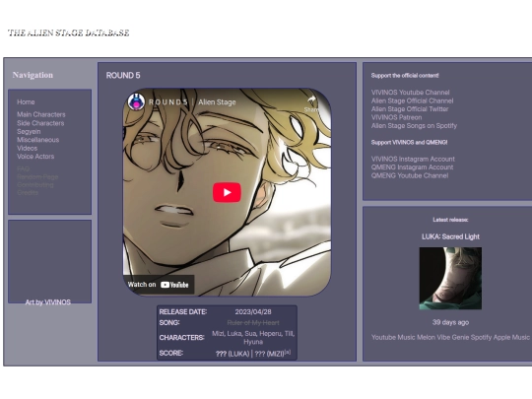Open Videos navigation link
Image resolution: width=532 pixels, height=399 pixels.
pyautogui.click(x=28, y=148)
